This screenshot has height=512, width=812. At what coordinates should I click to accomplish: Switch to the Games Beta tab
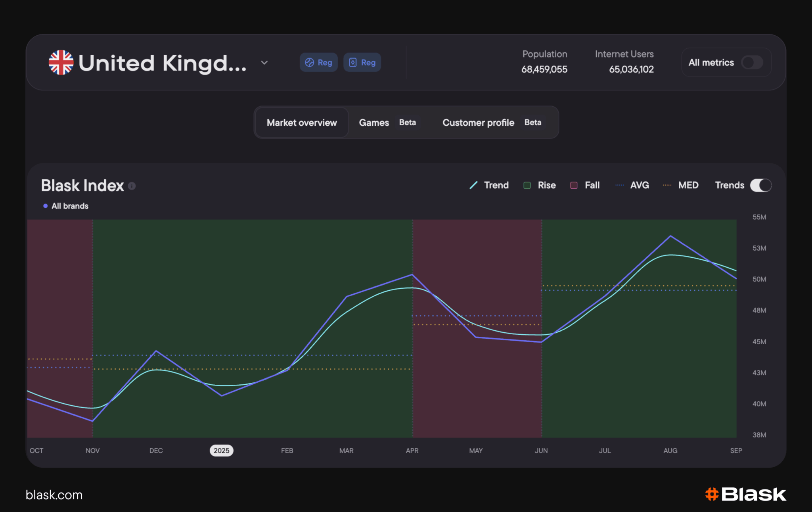(388, 123)
